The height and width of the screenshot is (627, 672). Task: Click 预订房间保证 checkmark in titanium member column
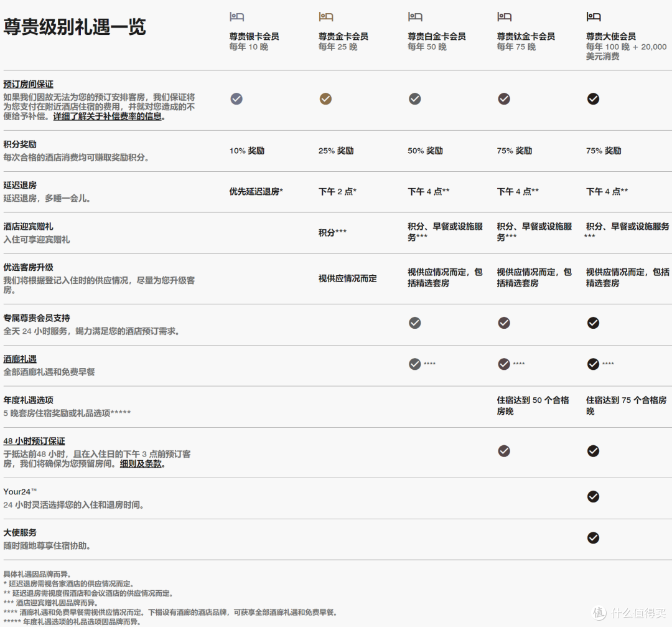(x=504, y=99)
